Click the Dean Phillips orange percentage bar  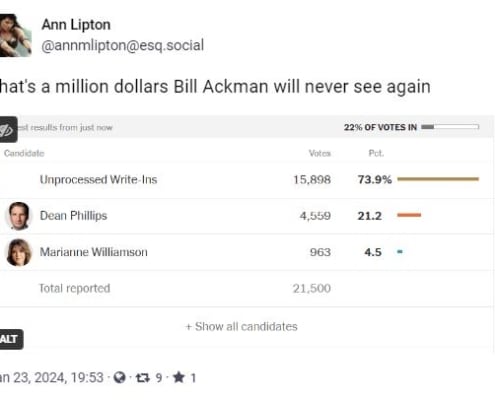pos(409,215)
